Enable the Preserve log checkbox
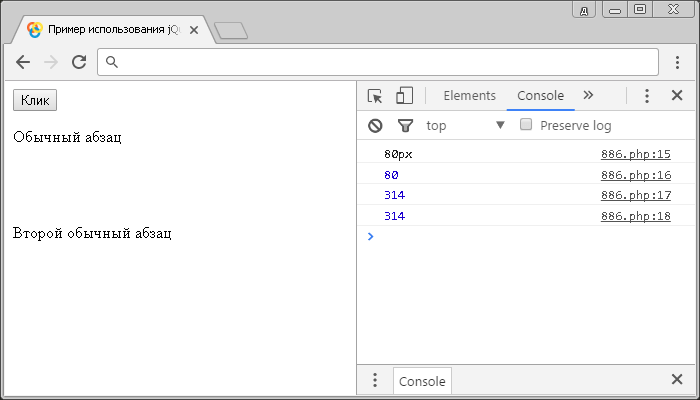700x400 pixels. pyautogui.click(x=526, y=125)
